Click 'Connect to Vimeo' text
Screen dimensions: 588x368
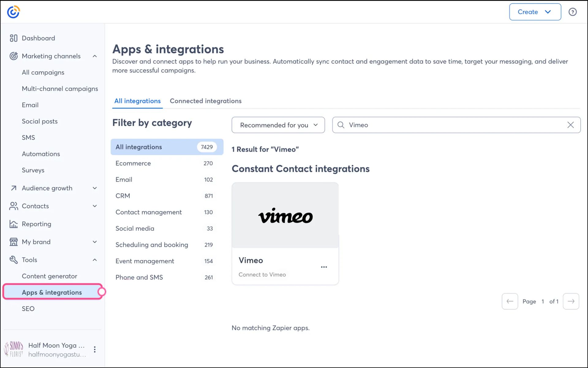pyautogui.click(x=262, y=274)
